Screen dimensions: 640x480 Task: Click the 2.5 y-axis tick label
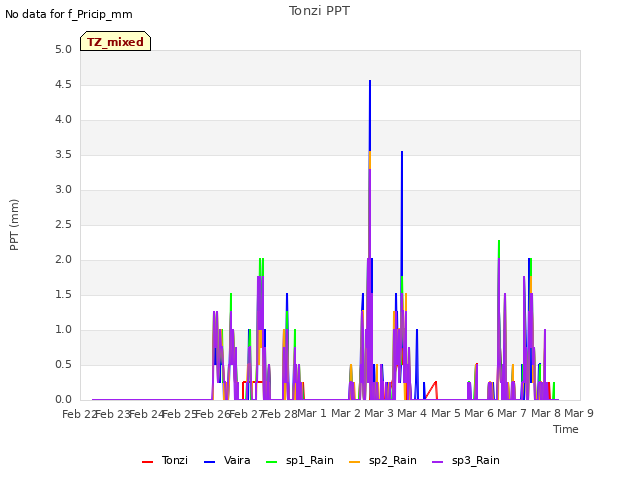click(63, 225)
